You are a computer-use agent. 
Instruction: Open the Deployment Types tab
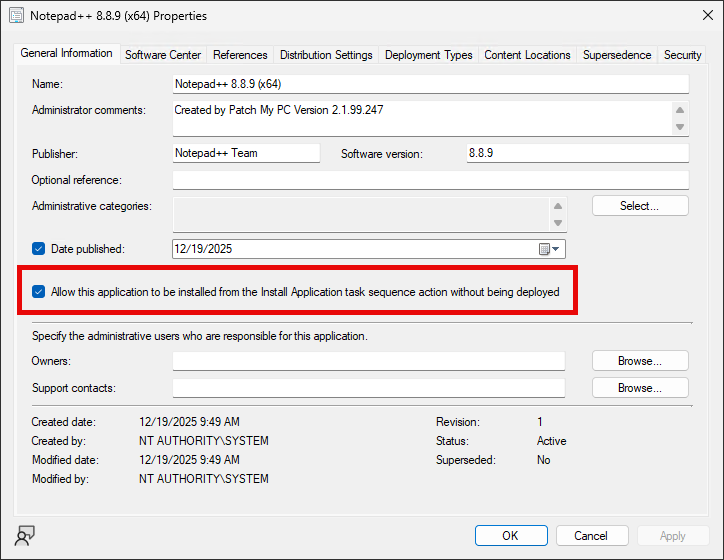click(x=428, y=55)
